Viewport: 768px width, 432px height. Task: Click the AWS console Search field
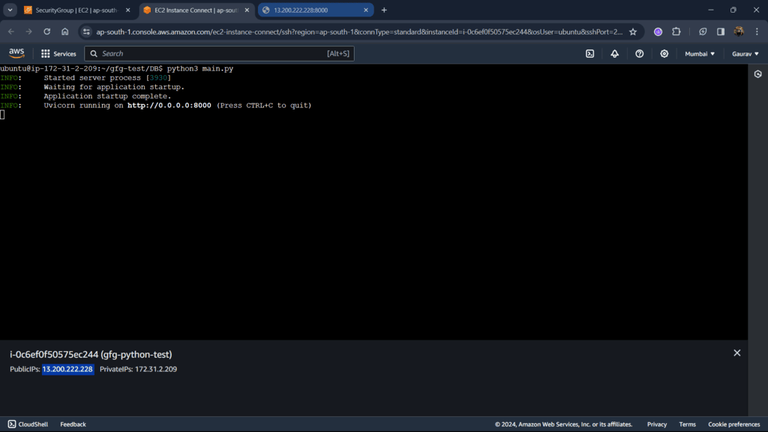click(219, 53)
